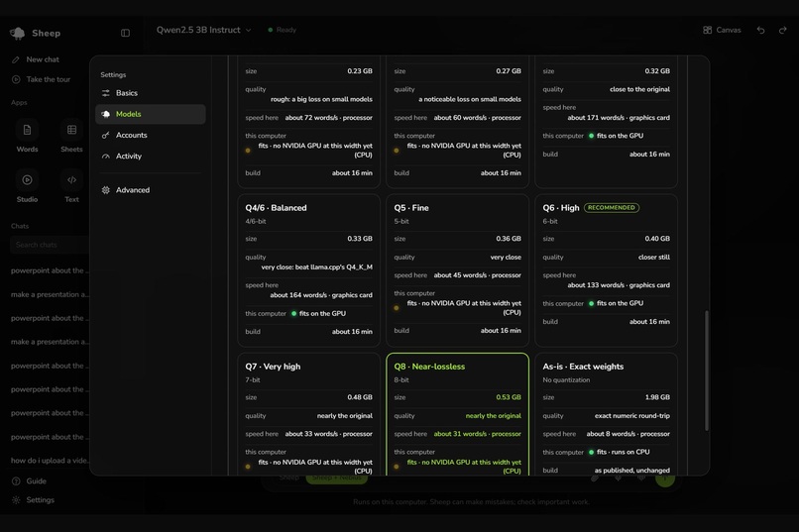
Task: Click the Accounts key icon
Action: (106, 135)
